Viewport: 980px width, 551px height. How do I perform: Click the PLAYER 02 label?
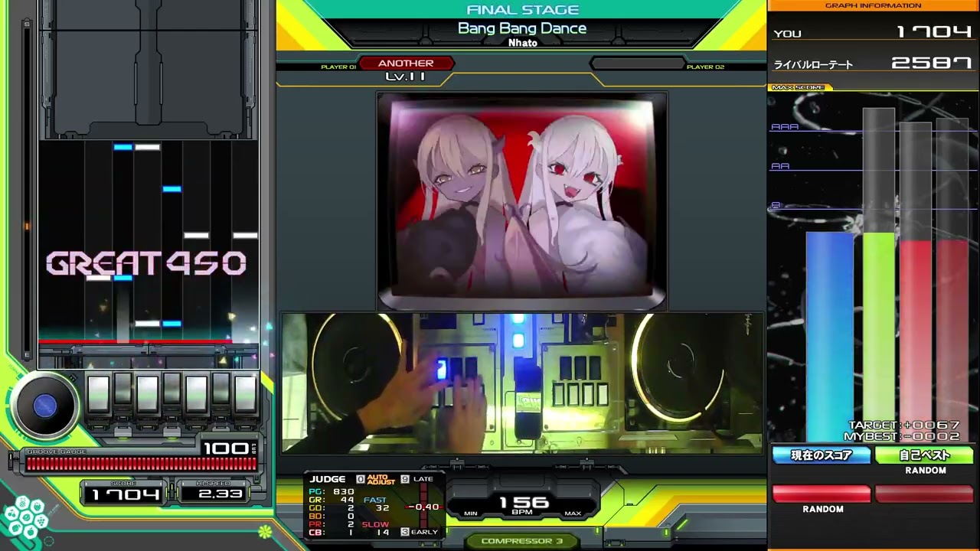pyautogui.click(x=705, y=67)
